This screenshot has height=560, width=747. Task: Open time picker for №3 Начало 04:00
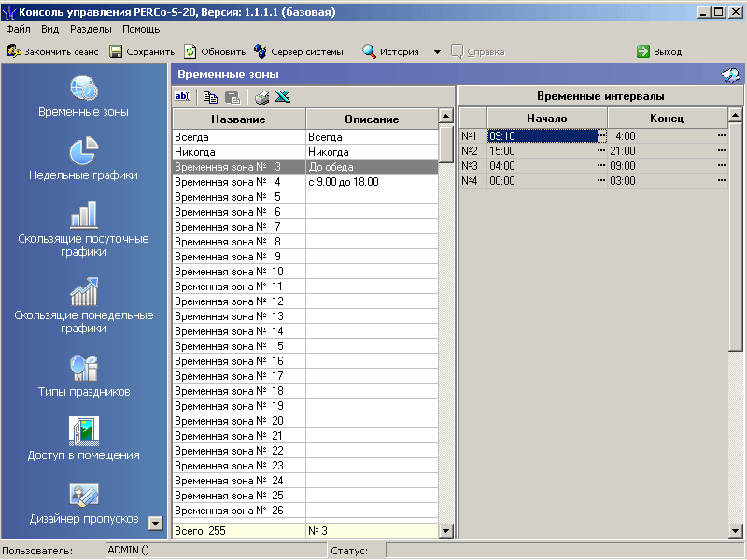pos(601,166)
